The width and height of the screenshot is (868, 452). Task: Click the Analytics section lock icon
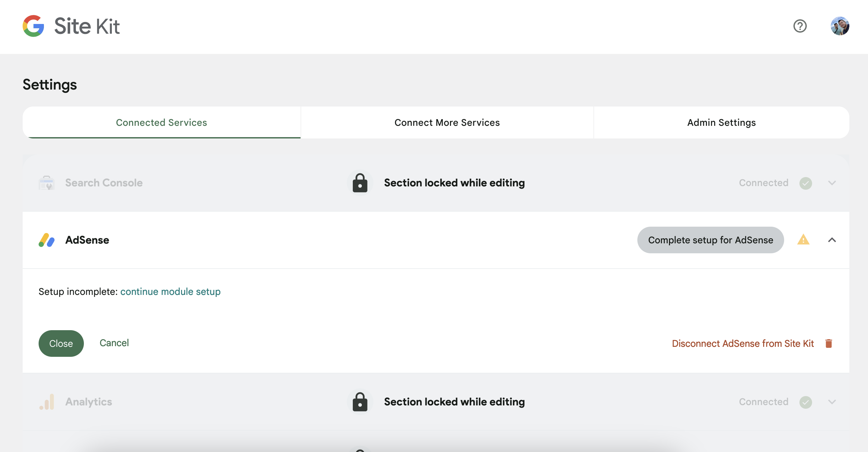[x=360, y=401]
